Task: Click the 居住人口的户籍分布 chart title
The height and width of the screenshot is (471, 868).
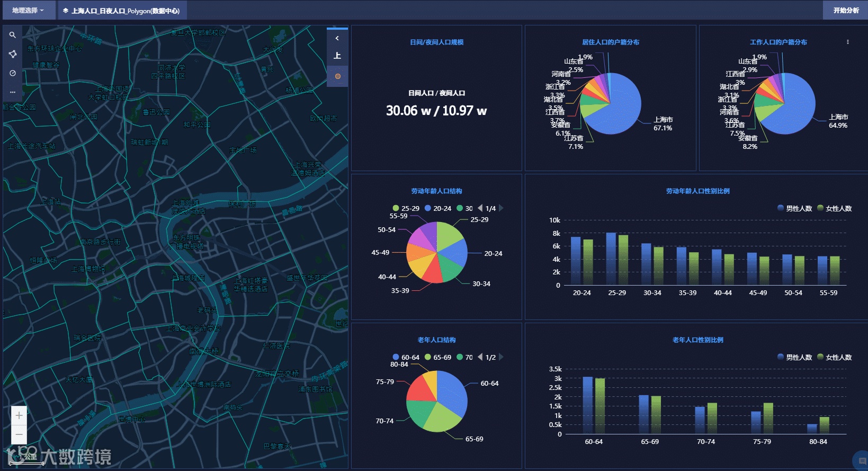Action: tap(611, 42)
